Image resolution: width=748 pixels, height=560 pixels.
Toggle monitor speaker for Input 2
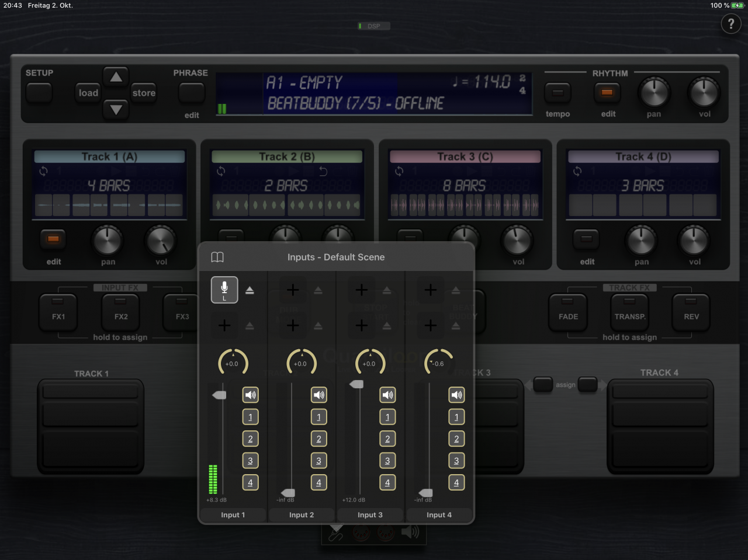[318, 395]
